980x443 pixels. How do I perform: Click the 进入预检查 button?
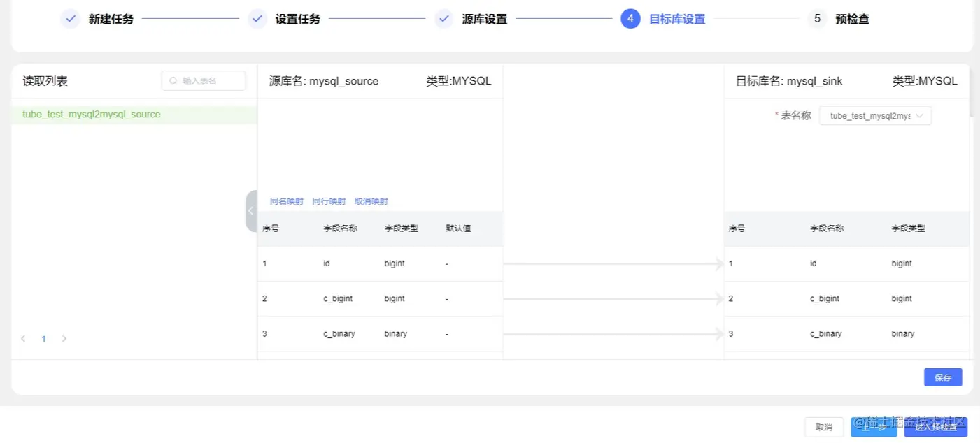click(935, 427)
